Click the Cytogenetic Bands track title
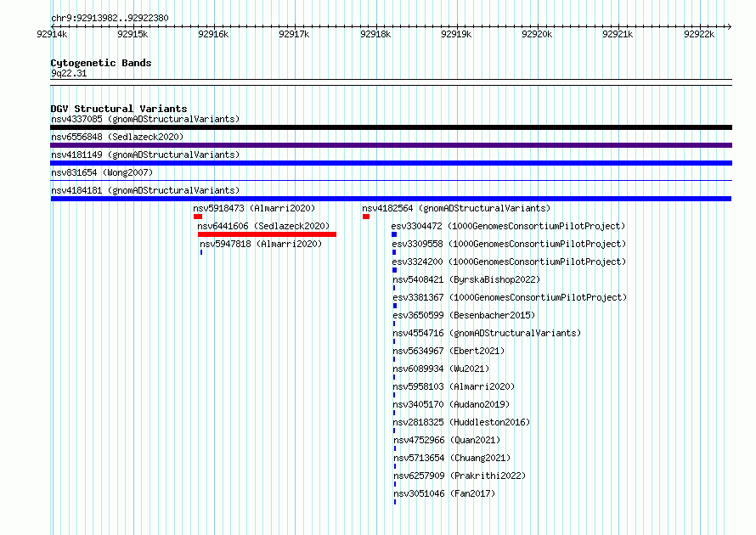 coord(101,63)
